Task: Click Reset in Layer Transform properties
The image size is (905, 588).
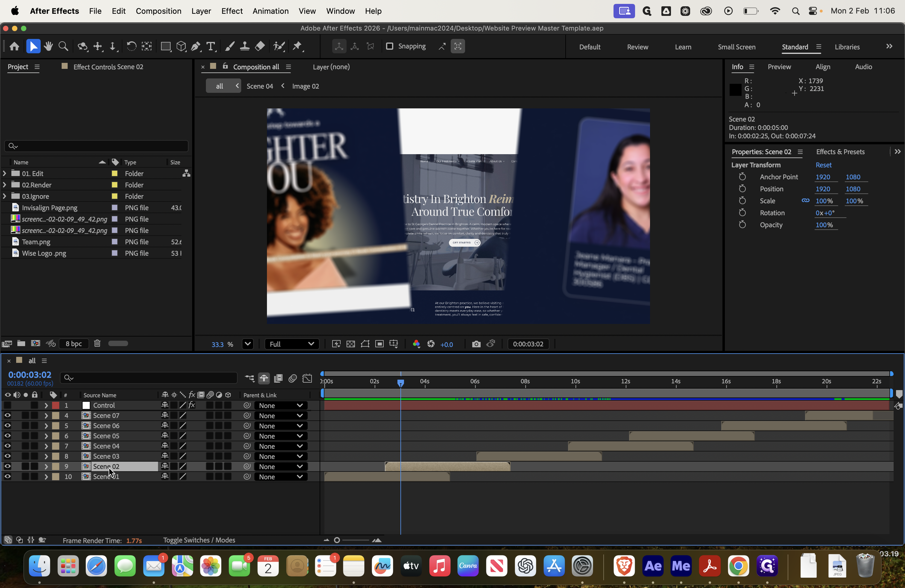Action: (824, 165)
